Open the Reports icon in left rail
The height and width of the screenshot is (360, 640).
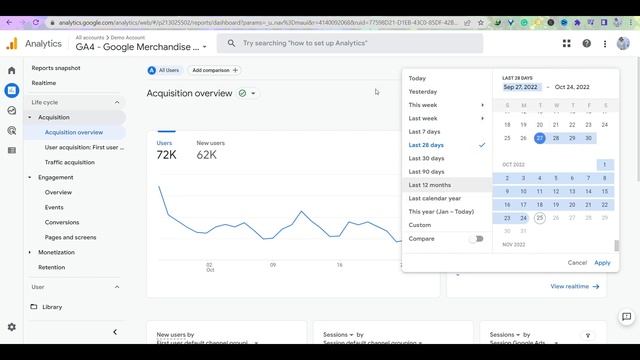click(x=11, y=90)
